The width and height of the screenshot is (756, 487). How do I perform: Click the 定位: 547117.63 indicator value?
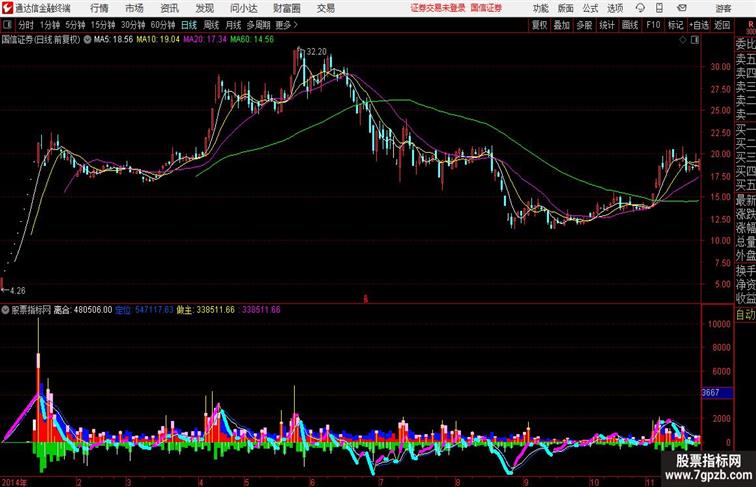tap(144, 310)
